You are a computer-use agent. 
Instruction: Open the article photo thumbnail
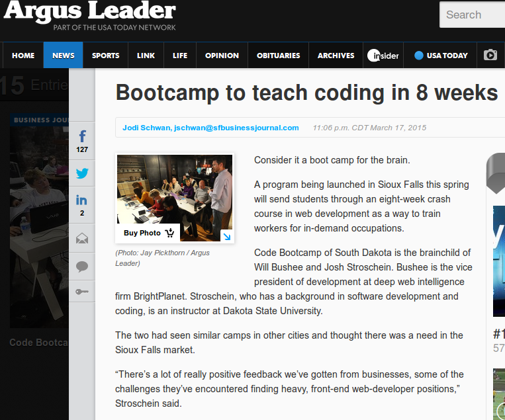[x=175, y=198]
